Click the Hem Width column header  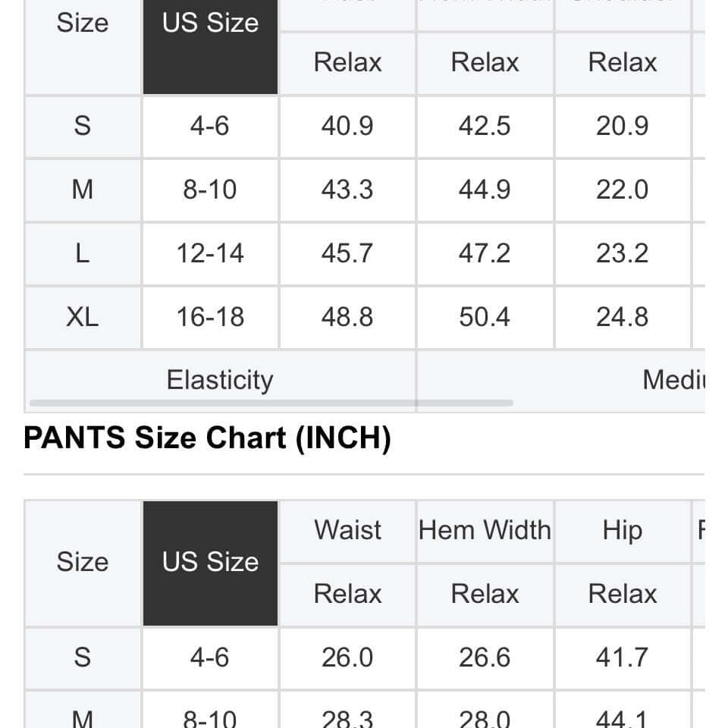tap(485, 530)
